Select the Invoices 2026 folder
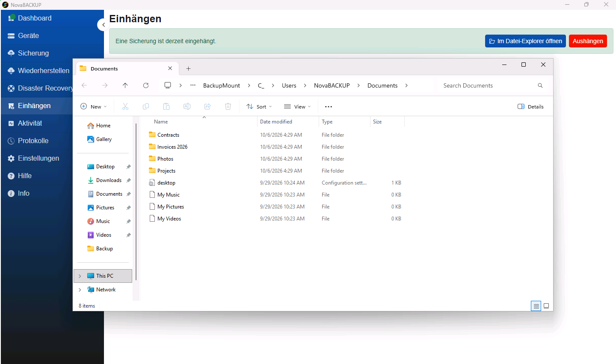This screenshot has width=616, height=364. [172, 147]
